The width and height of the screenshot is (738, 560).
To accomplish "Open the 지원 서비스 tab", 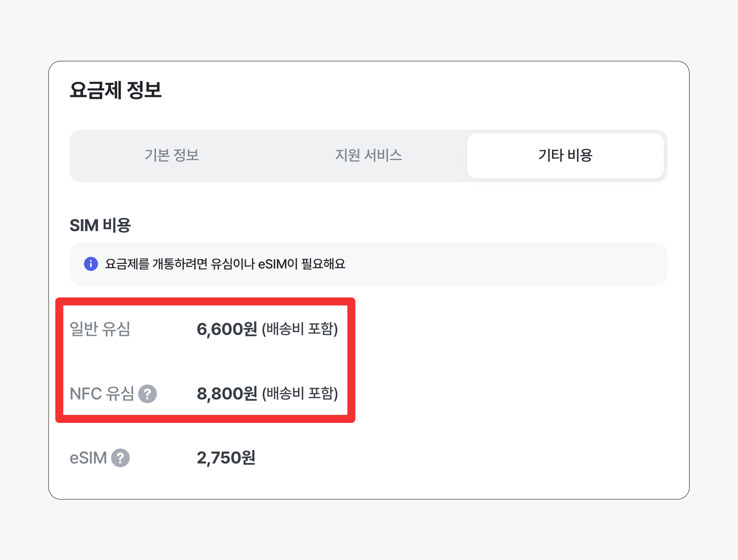I will (368, 156).
